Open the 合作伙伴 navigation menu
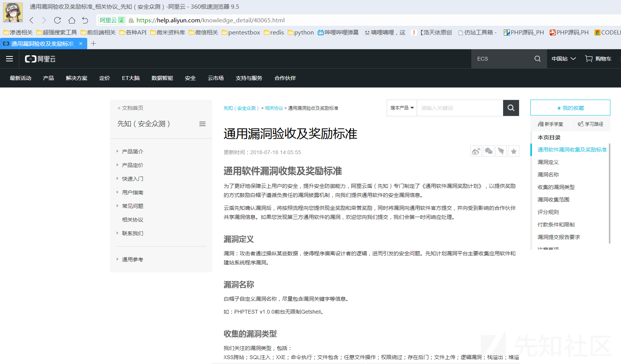Image resolution: width=621 pixels, height=364 pixels. click(x=285, y=78)
